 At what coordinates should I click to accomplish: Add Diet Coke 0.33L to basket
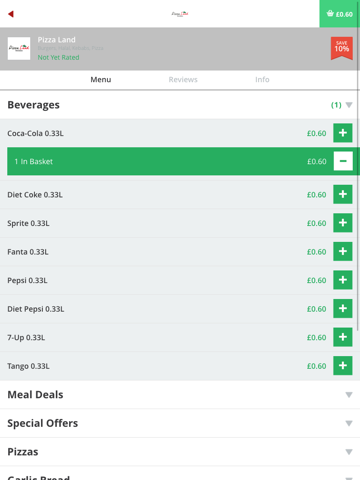343,194
